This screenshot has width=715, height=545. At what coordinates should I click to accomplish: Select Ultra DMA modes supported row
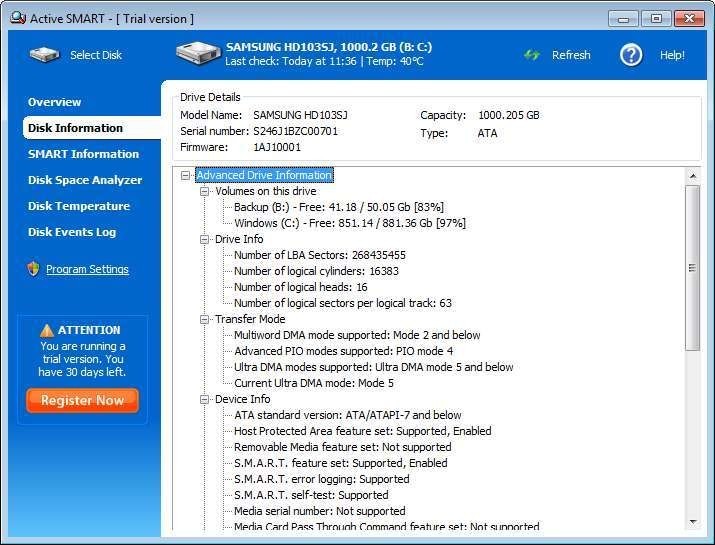373,367
